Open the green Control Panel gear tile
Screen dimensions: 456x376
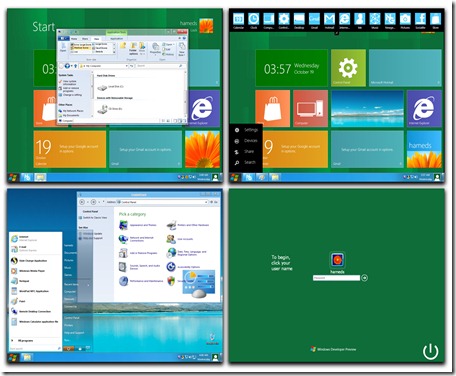click(348, 68)
